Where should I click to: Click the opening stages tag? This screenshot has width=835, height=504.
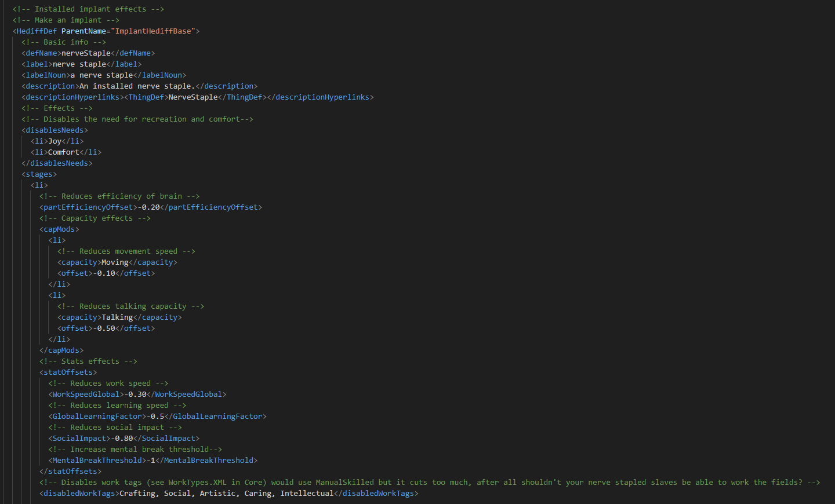click(39, 174)
